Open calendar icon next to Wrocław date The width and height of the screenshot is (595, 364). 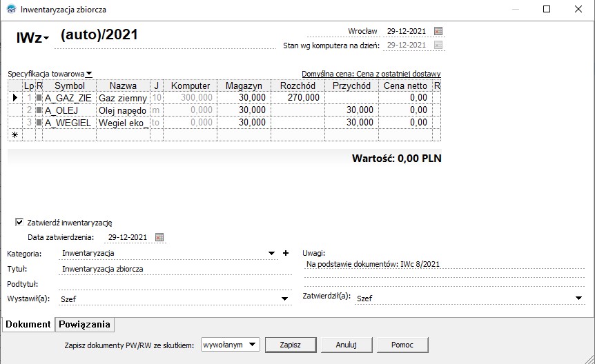(x=438, y=31)
